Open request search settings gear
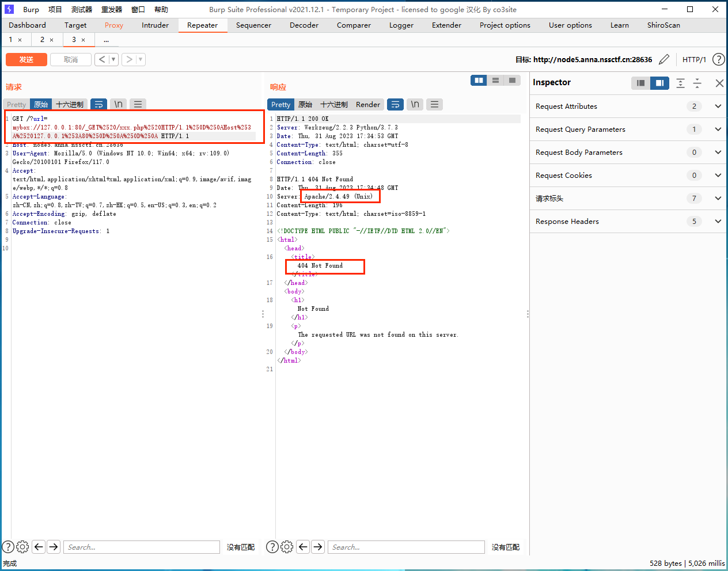 point(22,547)
